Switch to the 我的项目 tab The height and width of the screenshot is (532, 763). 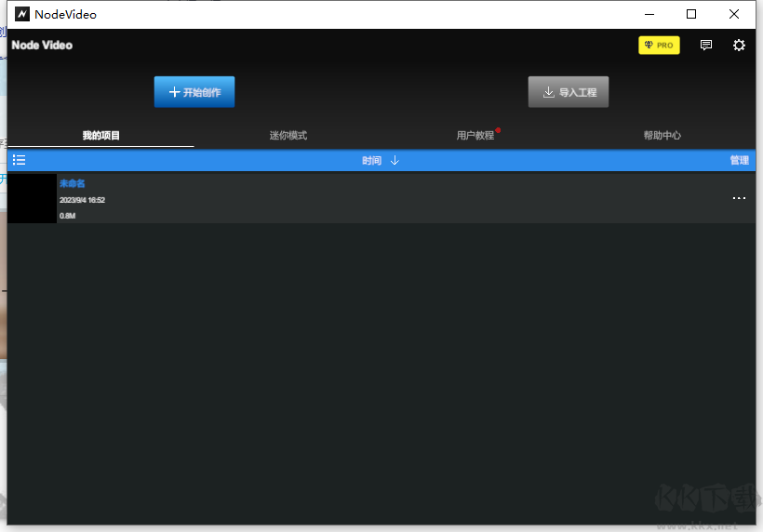pyautogui.click(x=100, y=135)
